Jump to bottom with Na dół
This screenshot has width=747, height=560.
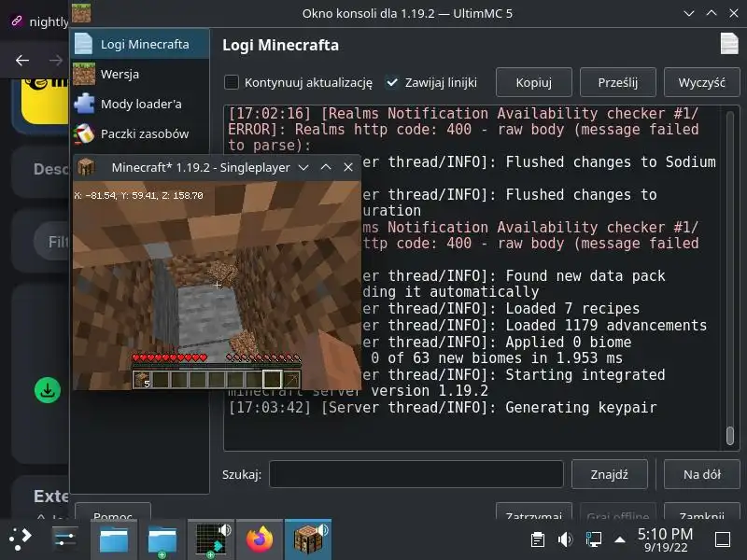[702, 474]
